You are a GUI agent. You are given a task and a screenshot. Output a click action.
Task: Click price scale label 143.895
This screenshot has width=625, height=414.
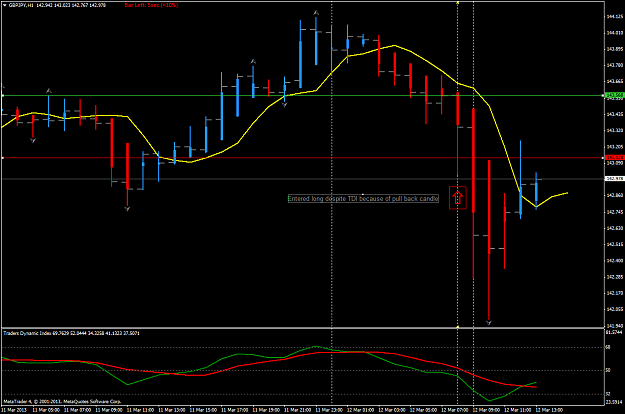[615, 49]
